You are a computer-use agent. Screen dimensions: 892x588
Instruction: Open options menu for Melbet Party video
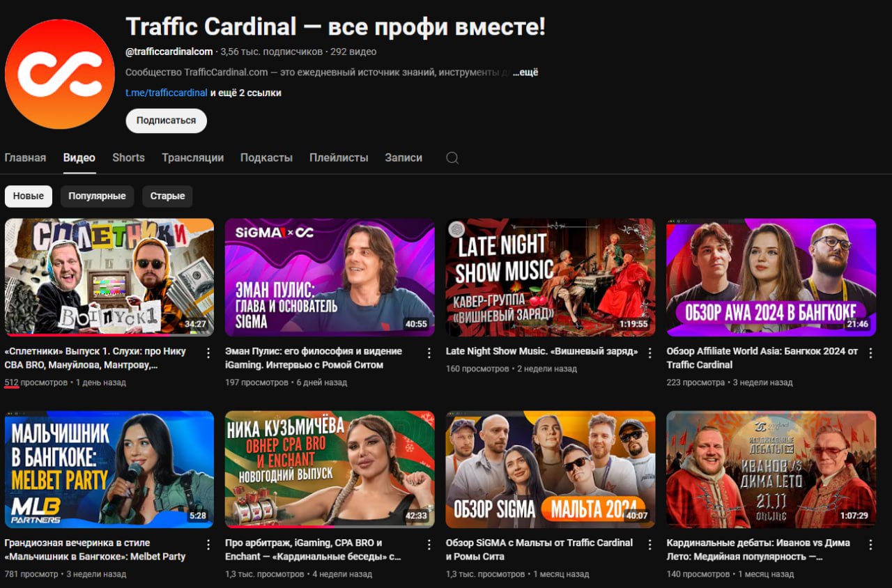pyautogui.click(x=208, y=545)
